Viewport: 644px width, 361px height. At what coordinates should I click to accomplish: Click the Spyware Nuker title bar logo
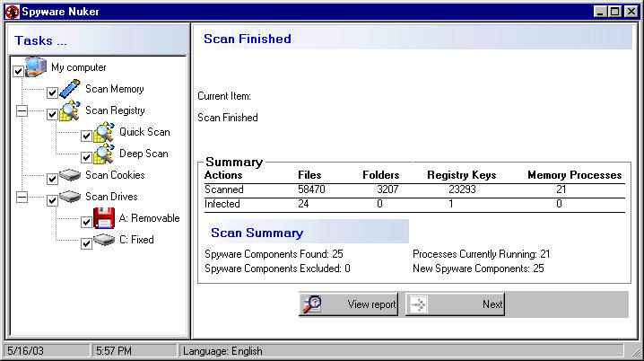[13, 12]
